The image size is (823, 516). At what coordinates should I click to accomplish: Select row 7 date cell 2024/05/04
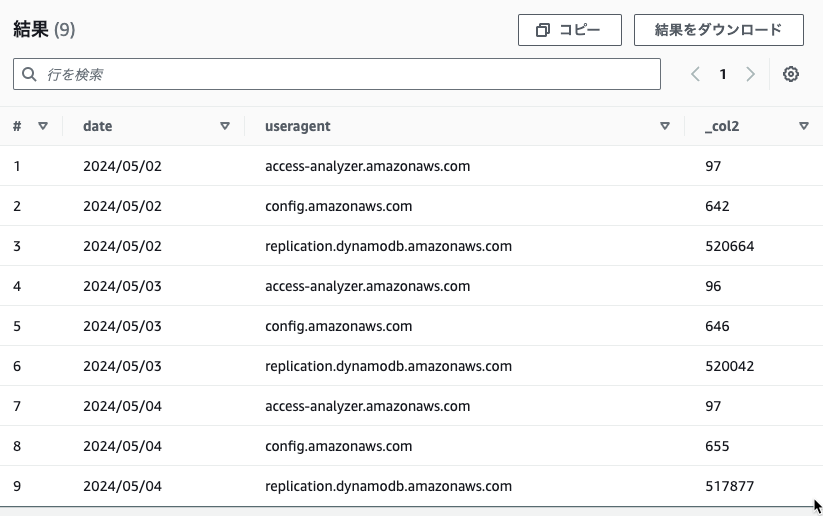(122, 406)
